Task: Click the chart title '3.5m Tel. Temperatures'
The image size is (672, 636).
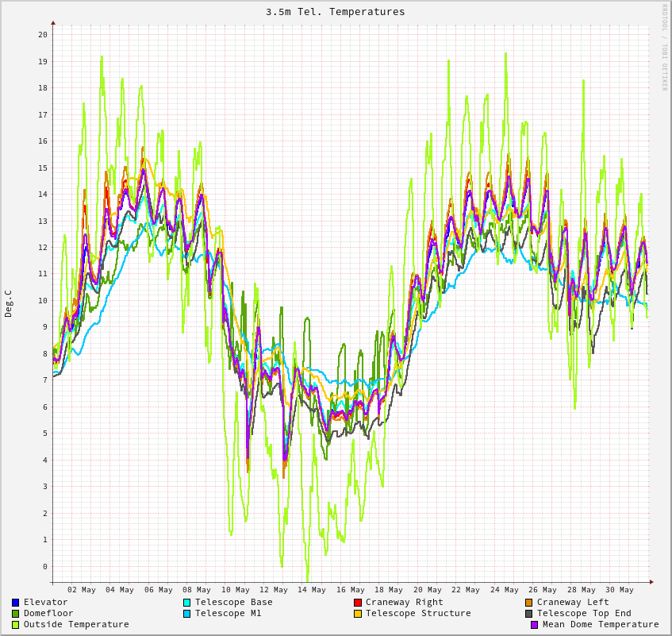Action: point(335,12)
